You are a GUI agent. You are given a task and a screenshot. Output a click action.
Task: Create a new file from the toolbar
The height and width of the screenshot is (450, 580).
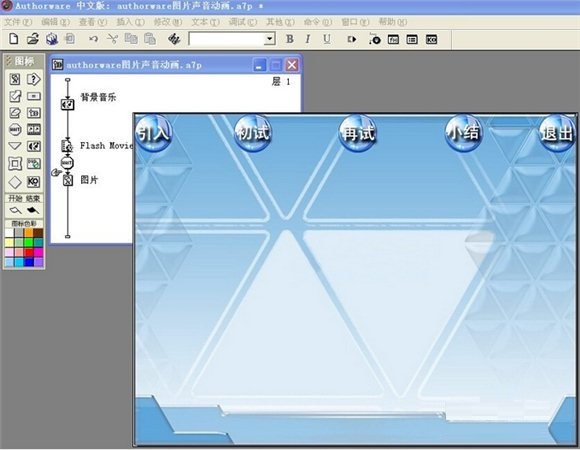coord(14,39)
